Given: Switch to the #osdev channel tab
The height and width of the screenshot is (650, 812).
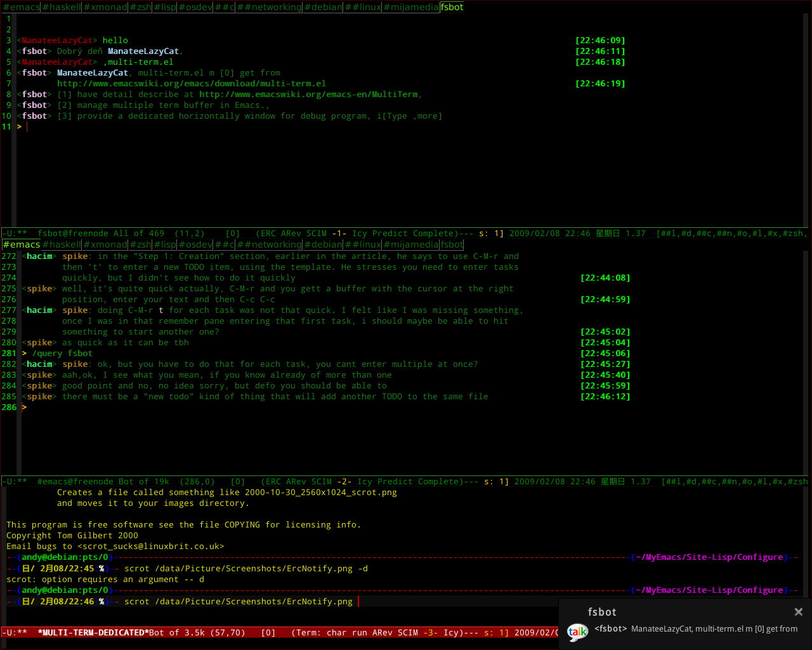Looking at the screenshot, I should point(195,7).
